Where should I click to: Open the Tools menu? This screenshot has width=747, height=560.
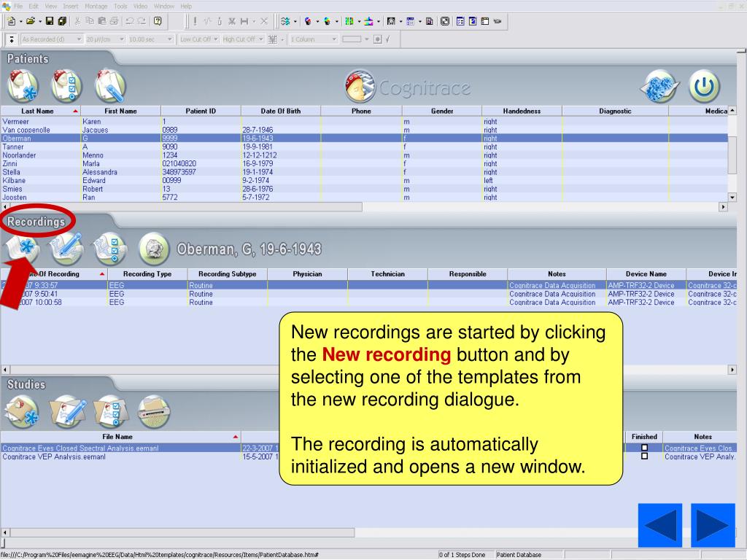point(120,6)
